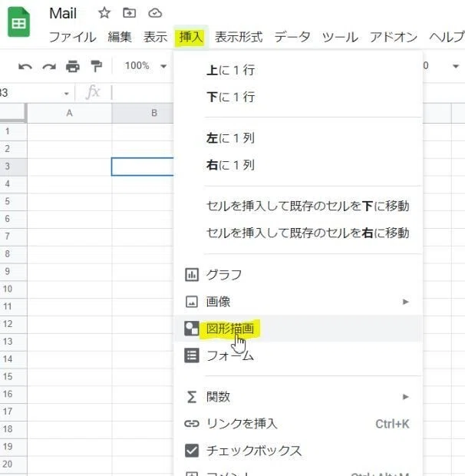Click the 画像 image icon
Image resolution: width=465 pixels, height=476 pixels.
(192, 302)
